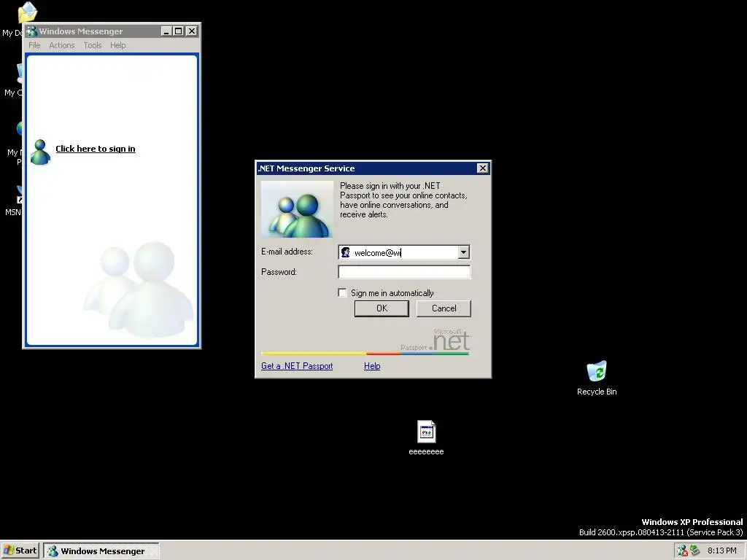Click the user icon inside the E-mail address box
747x560 pixels.
point(345,252)
